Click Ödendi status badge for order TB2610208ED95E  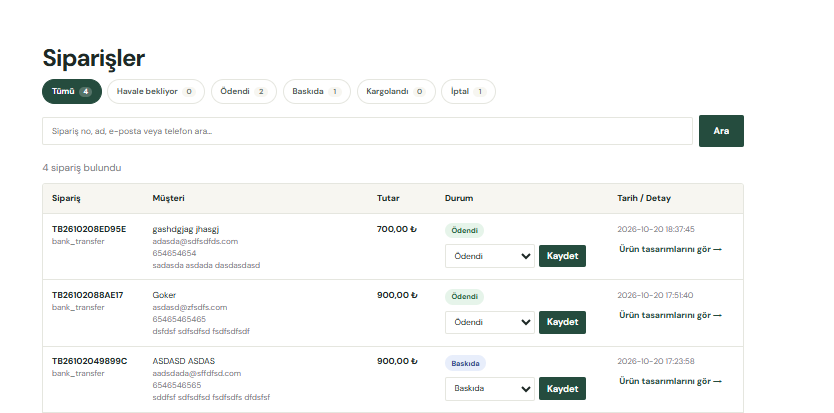pos(464,231)
